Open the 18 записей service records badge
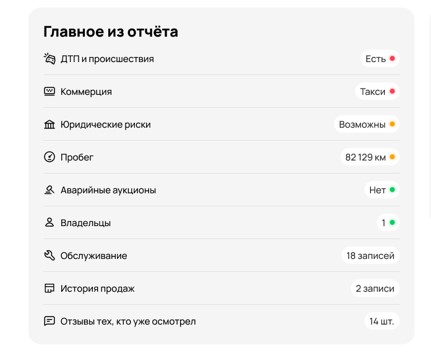 coord(370,256)
